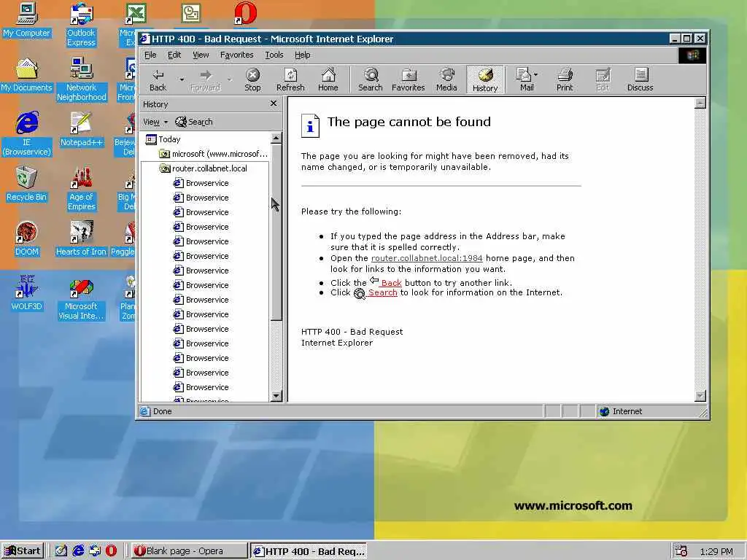
Task: Refresh the current page
Action: pyautogui.click(x=290, y=79)
